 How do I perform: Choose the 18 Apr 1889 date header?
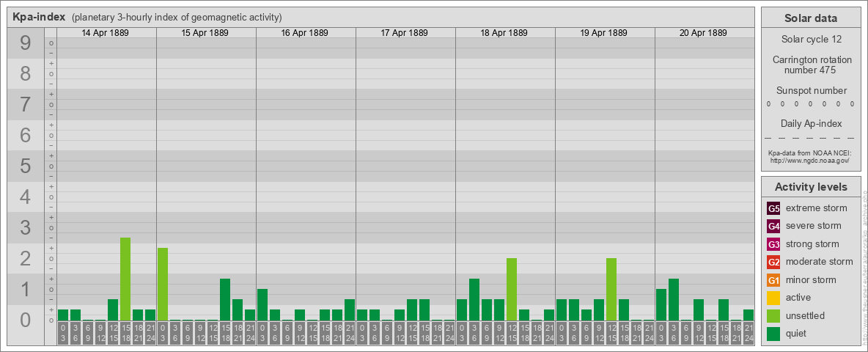click(x=504, y=33)
